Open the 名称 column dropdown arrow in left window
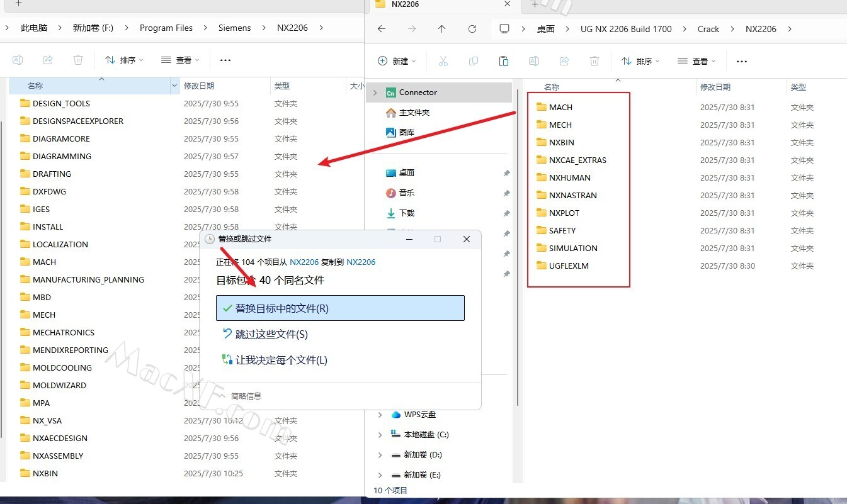 [x=174, y=86]
